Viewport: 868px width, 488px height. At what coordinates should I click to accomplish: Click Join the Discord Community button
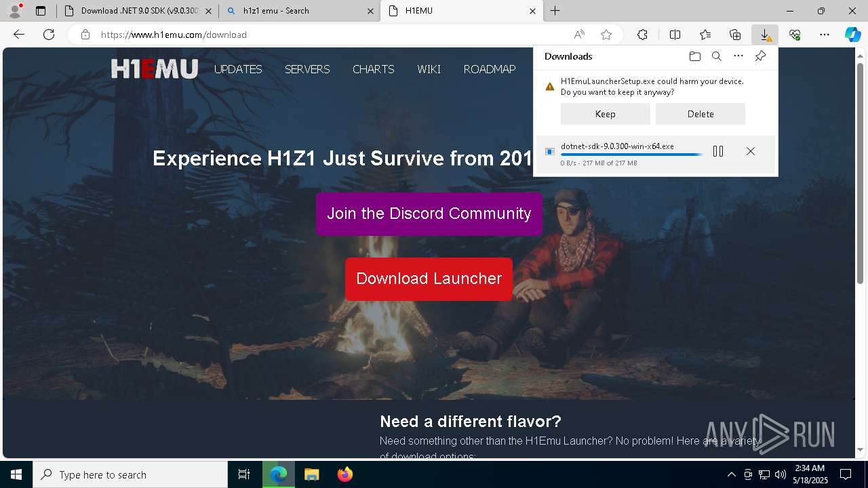point(429,213)
